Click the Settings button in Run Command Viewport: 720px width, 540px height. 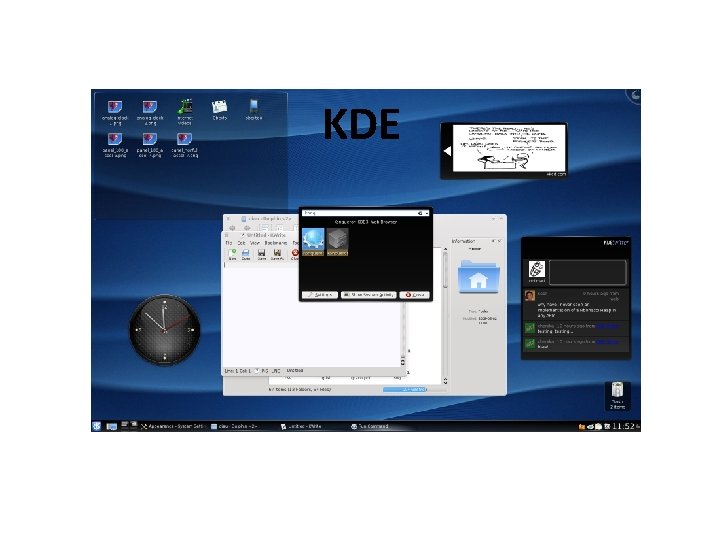pos(320,295)
